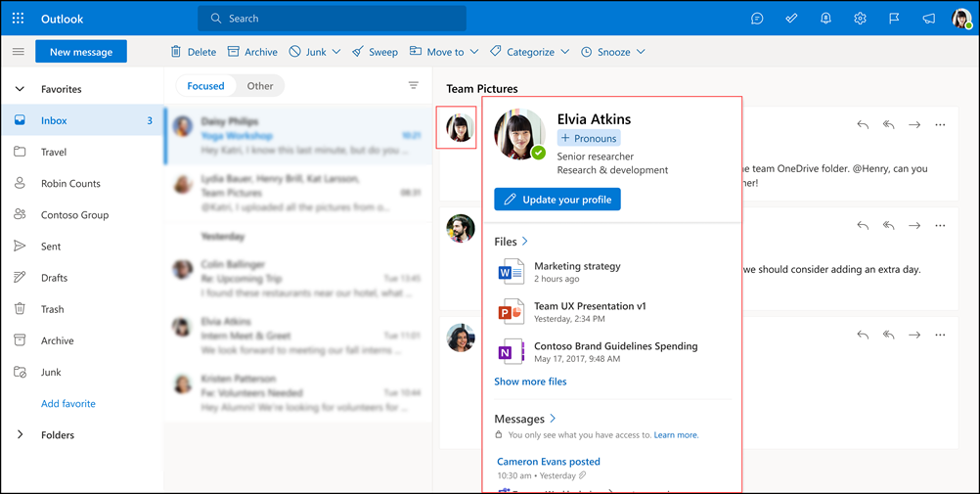
Task: Click the flag icon in header
Action: 894,19
